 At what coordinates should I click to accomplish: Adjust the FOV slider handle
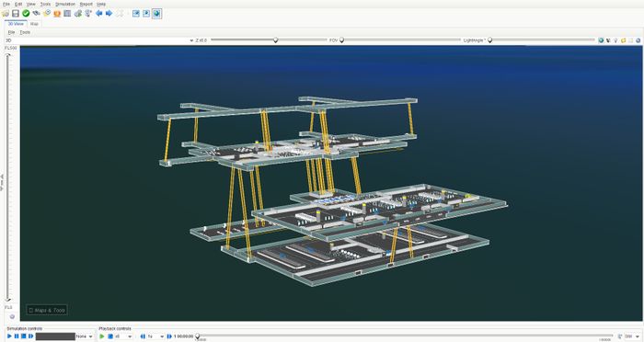[341, 40]
